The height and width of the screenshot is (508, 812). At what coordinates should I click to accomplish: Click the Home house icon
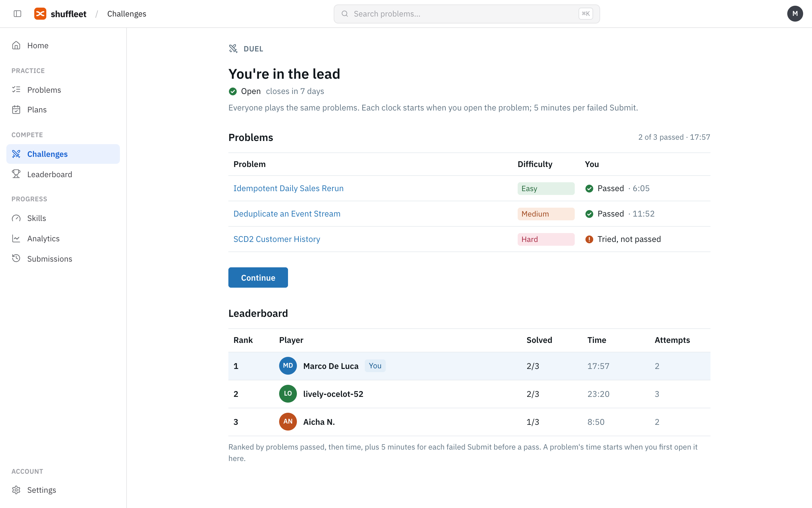[x=16, y=45]
